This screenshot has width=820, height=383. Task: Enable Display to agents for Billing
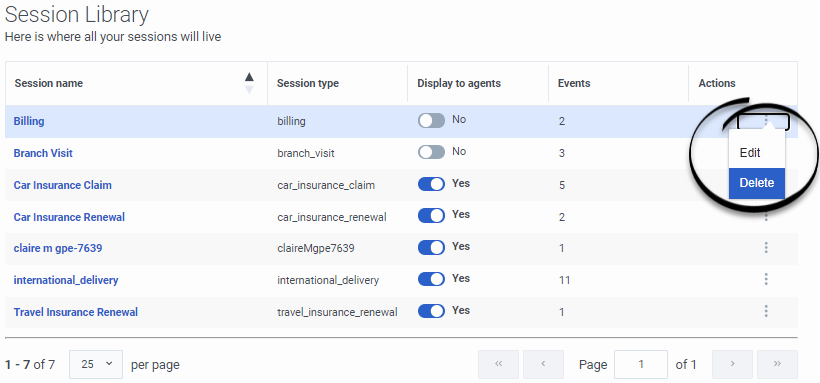(x=431, y=121)
